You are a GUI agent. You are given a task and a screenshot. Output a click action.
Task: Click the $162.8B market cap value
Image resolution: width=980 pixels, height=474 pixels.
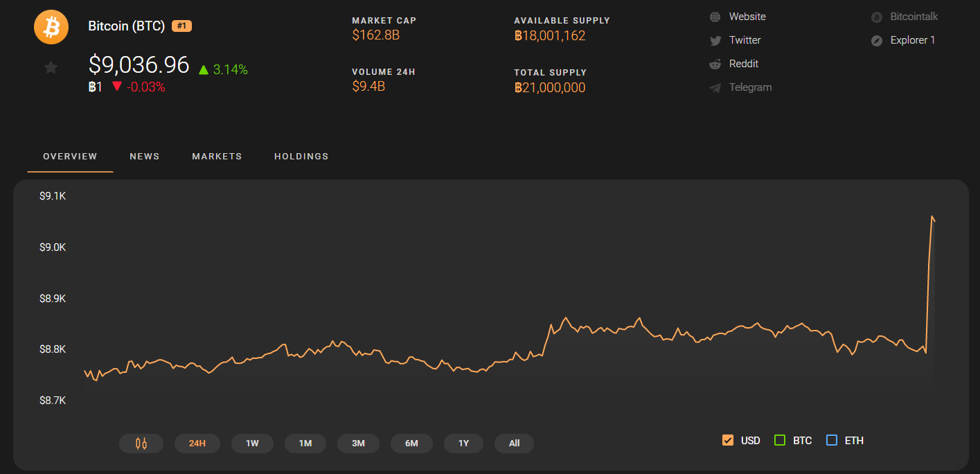pyautogui.click(x=376, y=35)
